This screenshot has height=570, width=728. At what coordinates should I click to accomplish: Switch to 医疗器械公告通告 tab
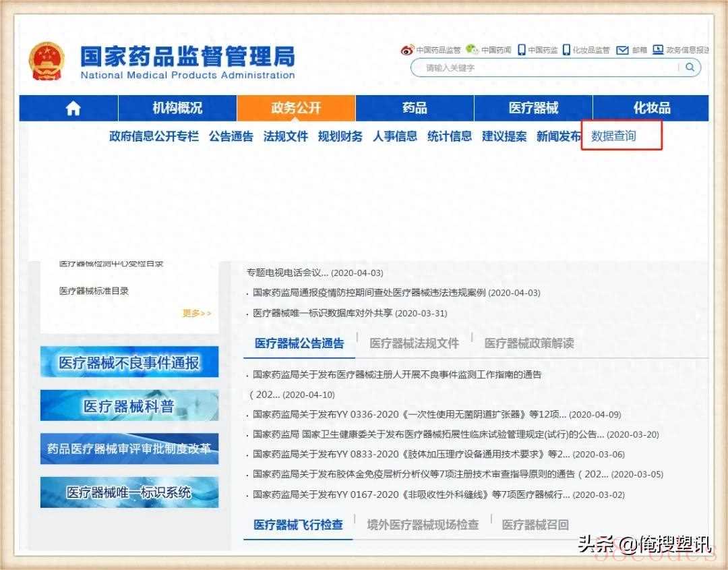pyautogui.click(x=299, y=343)
